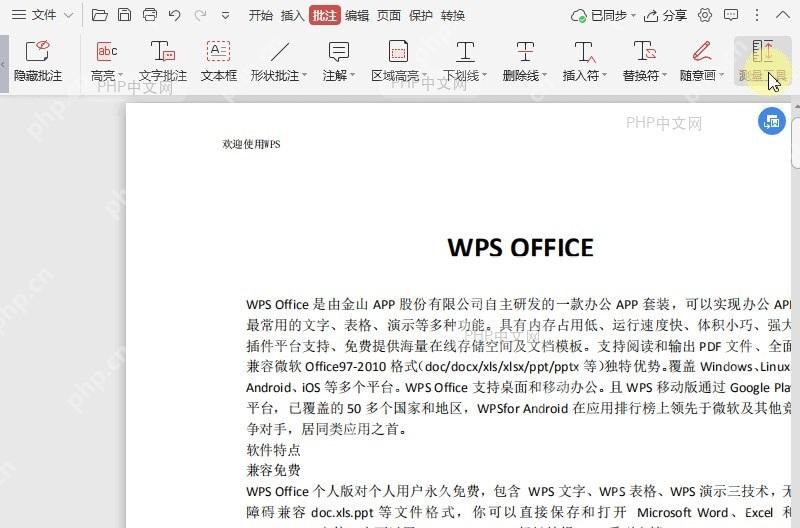Click the 分享 share button
Image resolution: width=800 pixels, height=528 pixels.
665,16
